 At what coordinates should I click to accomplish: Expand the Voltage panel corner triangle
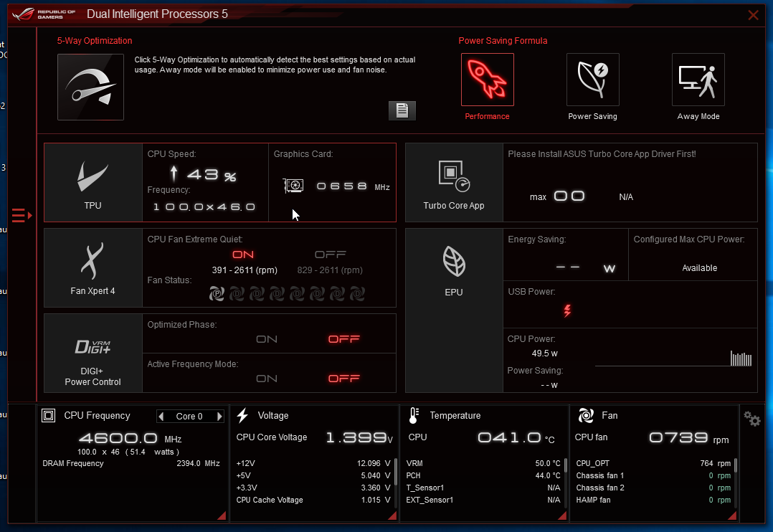tap(392, 516)
